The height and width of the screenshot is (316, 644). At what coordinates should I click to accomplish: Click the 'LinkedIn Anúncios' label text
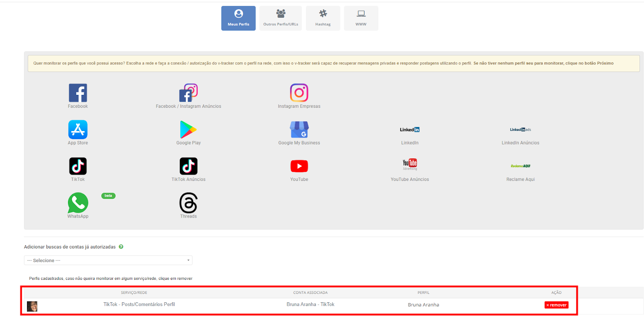click(x=520, y=143)
